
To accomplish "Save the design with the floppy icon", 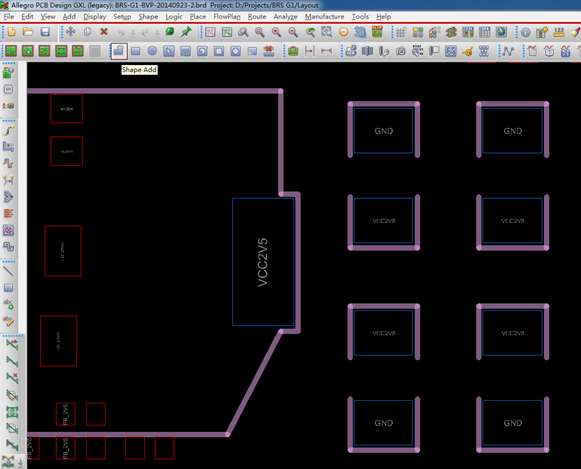I will click(45, 32).
